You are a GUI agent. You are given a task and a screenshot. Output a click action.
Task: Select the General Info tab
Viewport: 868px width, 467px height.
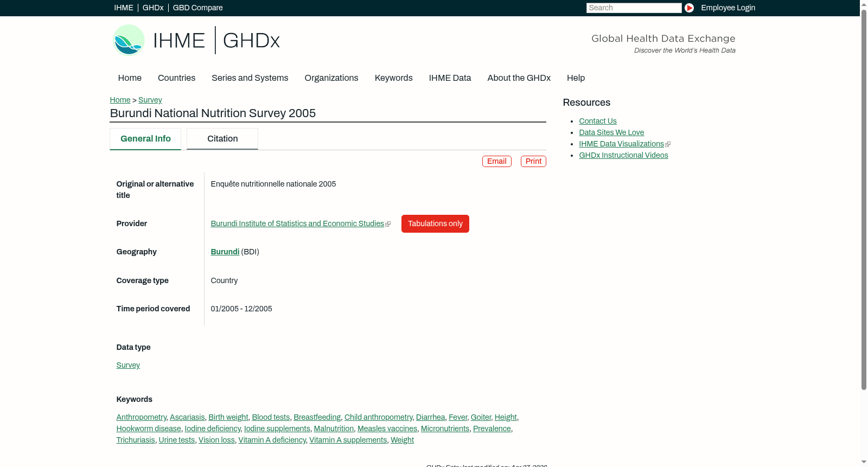[145, 139]
